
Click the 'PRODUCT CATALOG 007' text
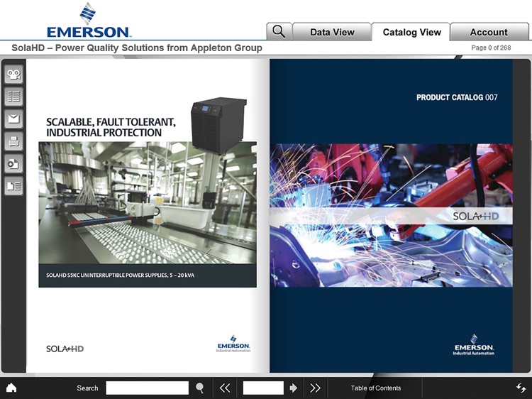(x=457, y=97)
